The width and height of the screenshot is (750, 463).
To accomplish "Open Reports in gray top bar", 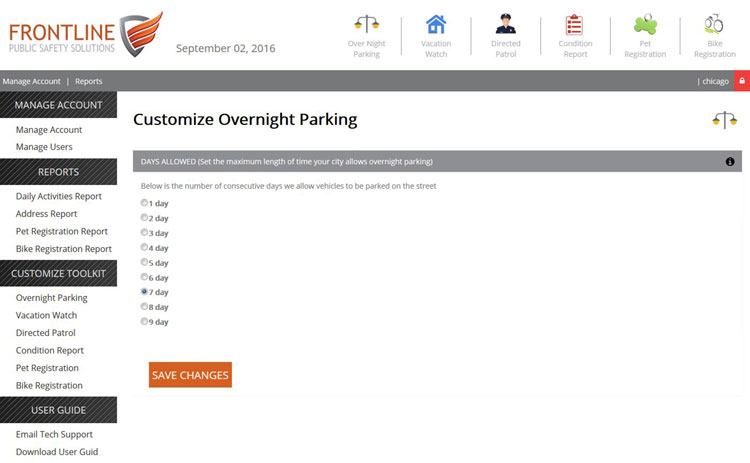I will (x=88, y=81).
